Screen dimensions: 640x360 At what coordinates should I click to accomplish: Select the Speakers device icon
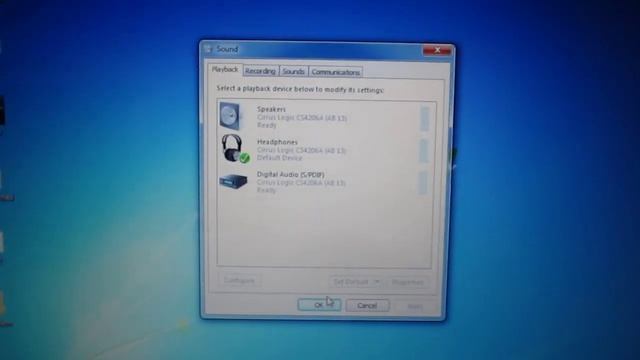[231, 116]
